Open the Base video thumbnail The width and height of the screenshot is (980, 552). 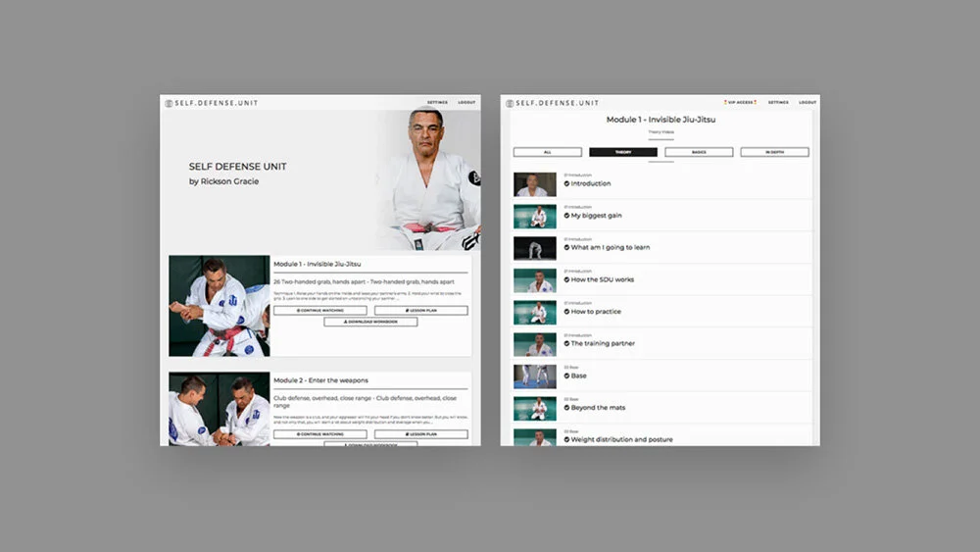535,376
